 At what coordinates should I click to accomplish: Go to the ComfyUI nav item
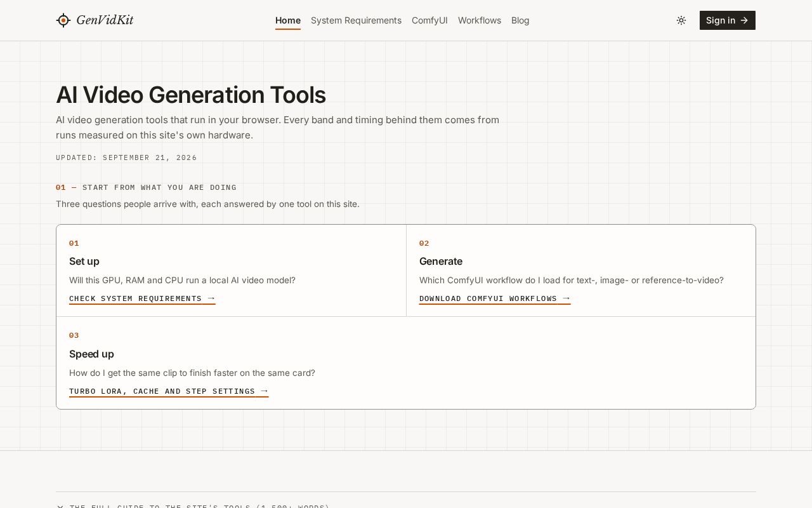coord(429,20)
